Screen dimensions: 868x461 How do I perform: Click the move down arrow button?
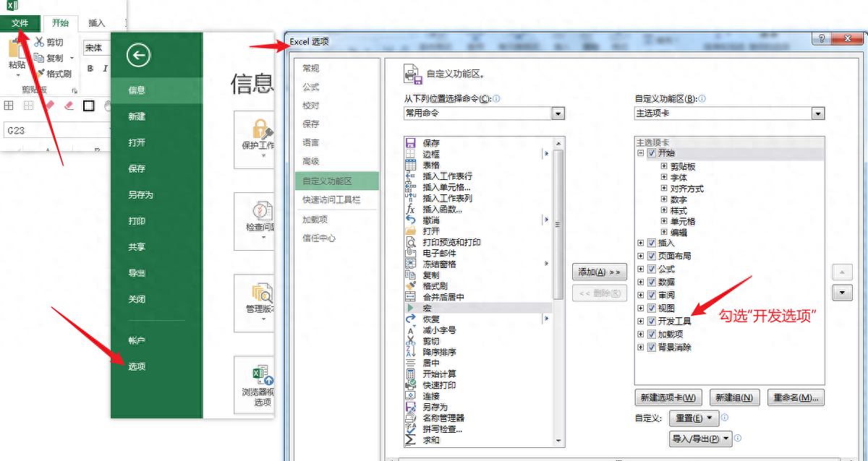tap(841, 293)
